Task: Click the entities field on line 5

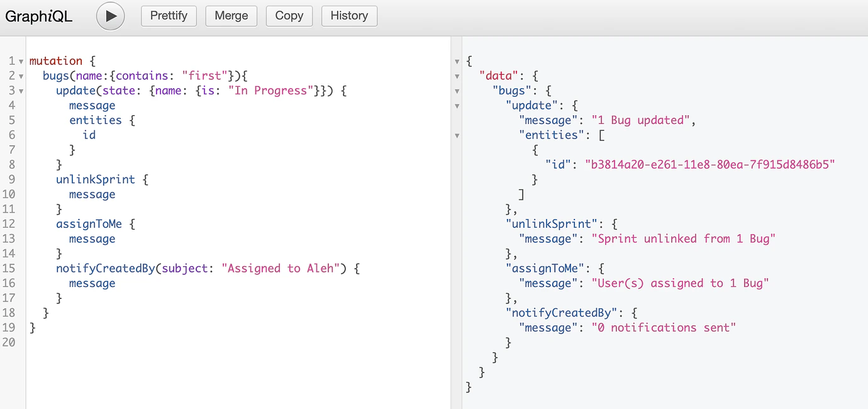Action: pos(96,120)
